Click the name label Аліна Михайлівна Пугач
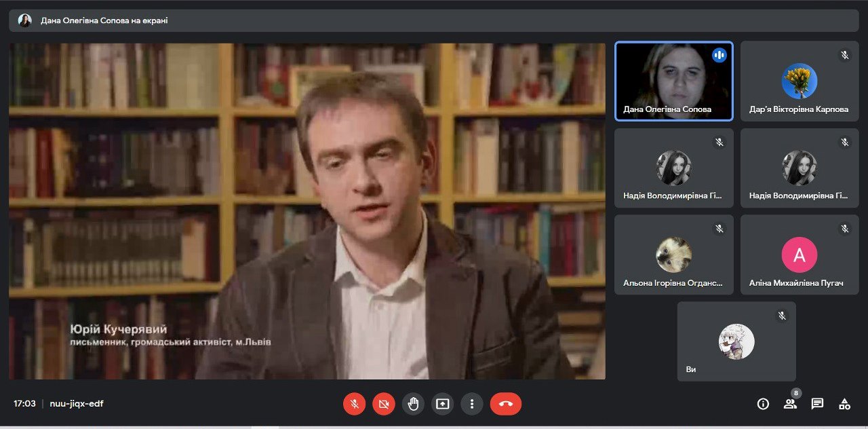Viewport: 868px width, 429px height. [796, 283]
